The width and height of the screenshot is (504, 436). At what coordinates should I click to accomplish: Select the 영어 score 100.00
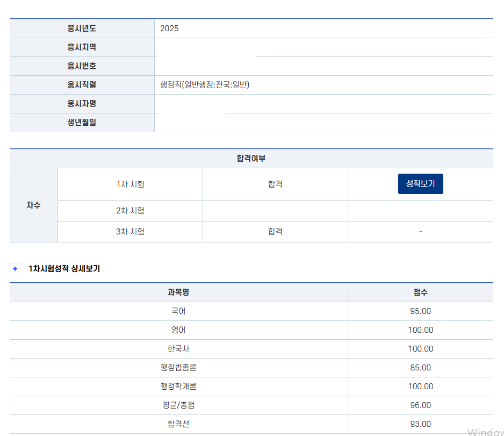tap(420, 330)
